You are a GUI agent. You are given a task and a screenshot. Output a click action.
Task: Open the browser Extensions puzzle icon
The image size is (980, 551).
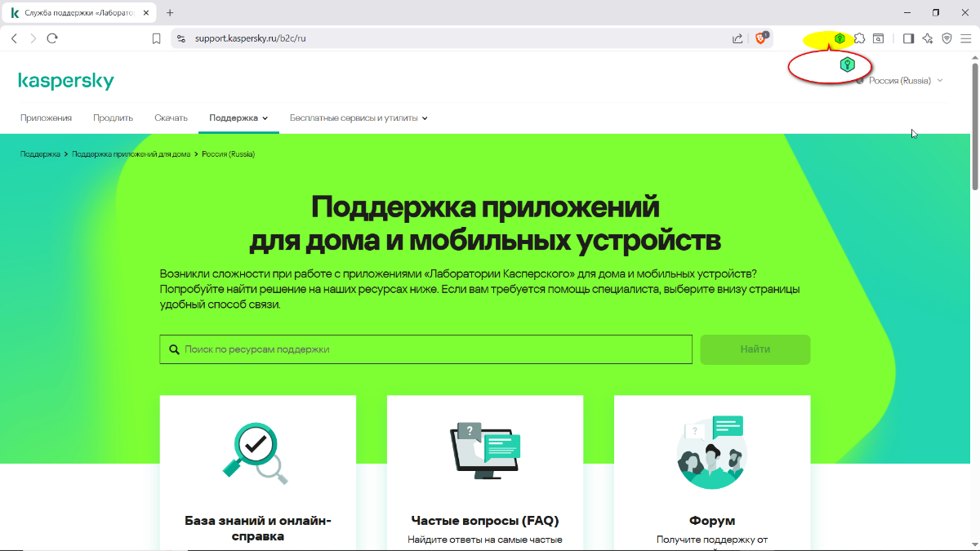pos(859,38)
